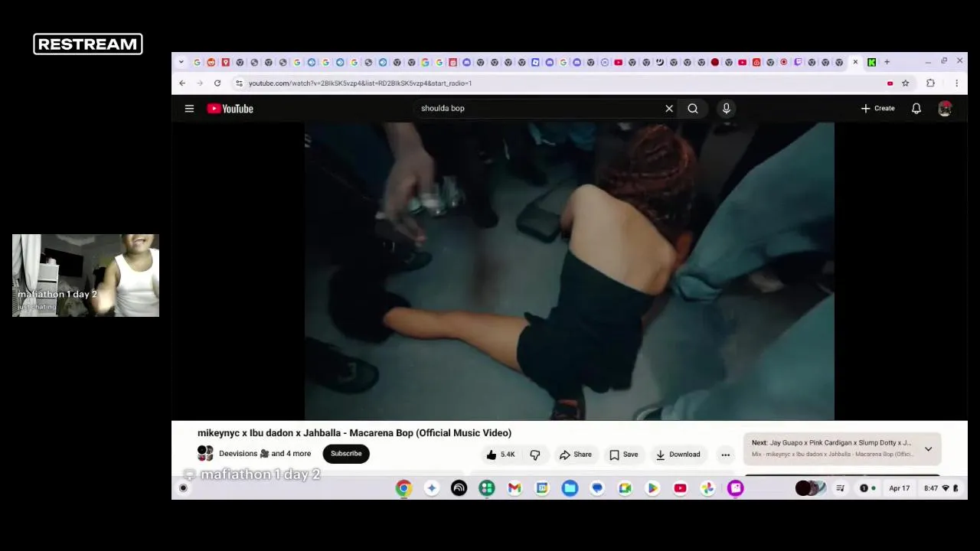Open Google Photos from shelf
The image size is (980, 551).
pyautogui.click(x=707, y=488)
